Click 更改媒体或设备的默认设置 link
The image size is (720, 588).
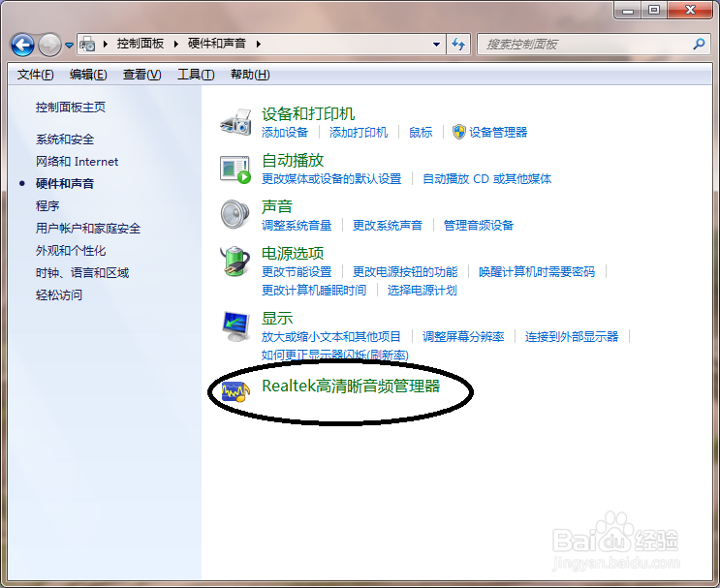click(331, 179)
